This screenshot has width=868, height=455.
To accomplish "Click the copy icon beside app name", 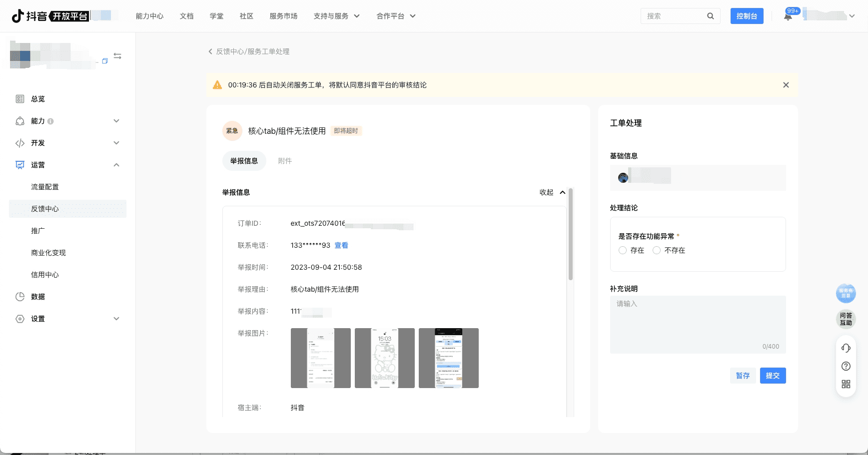I will 105,61.
